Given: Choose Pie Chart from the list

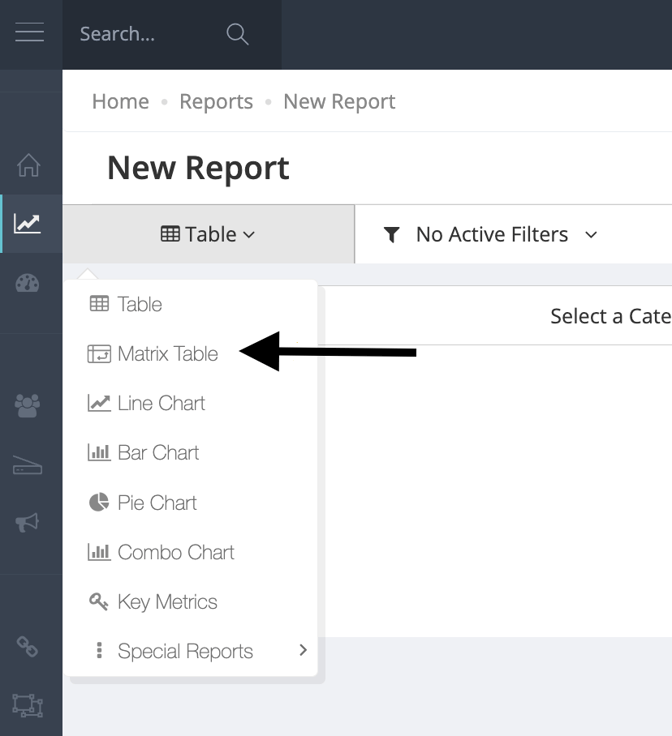Looking at the screenshot, I should (157, 502).
